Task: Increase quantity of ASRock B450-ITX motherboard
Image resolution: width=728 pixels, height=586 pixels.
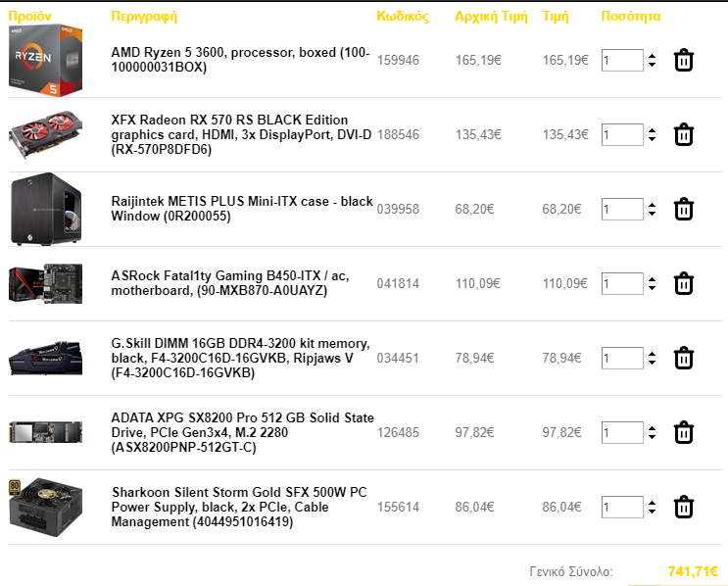Action: pos(653,279)
